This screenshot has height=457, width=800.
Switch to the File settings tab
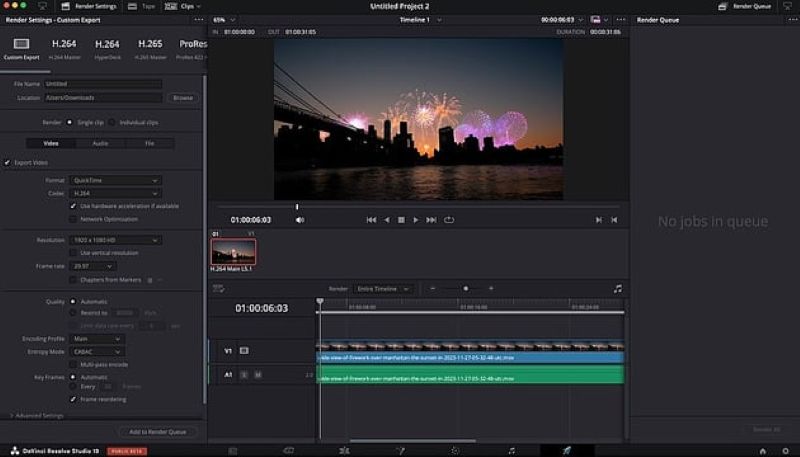pyautogui.click(x=149, y=143)
